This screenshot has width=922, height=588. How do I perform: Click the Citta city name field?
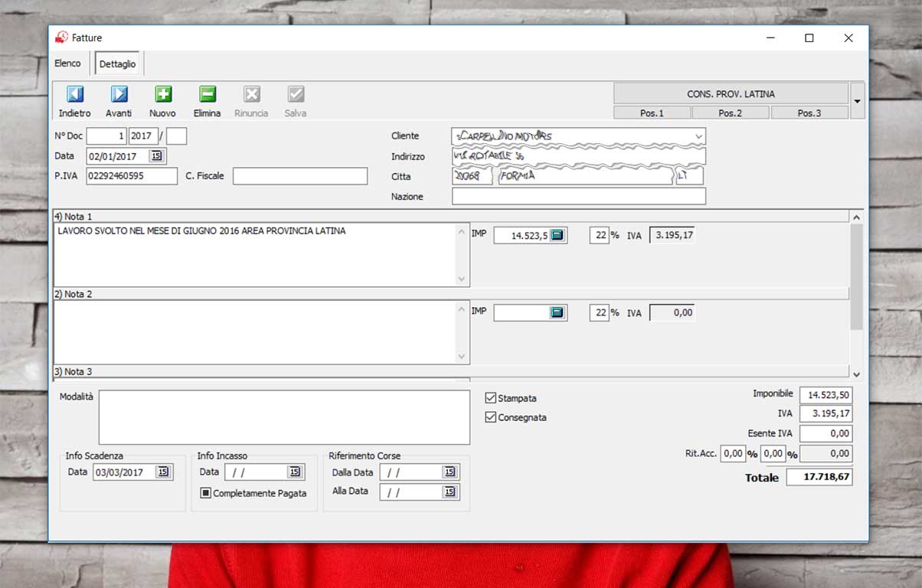pos(584,176)
